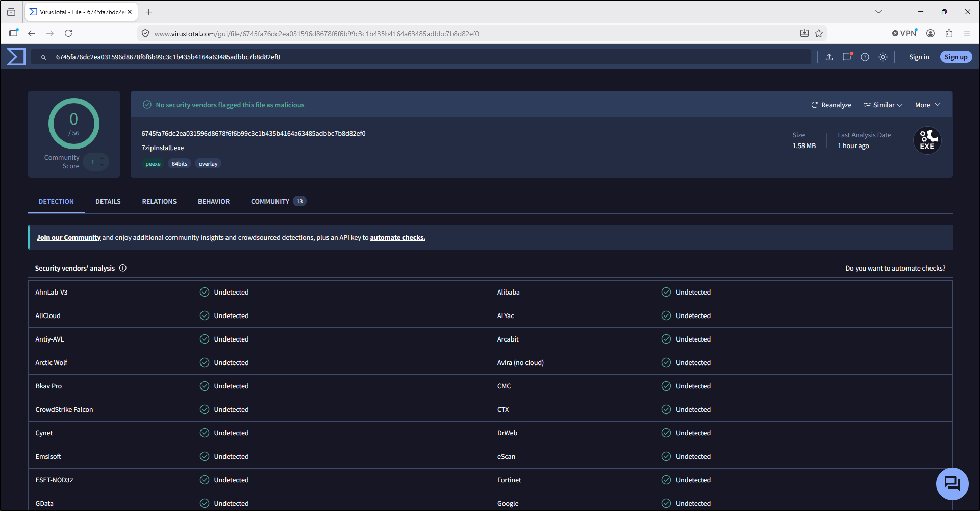Click the info icon beside Security vendors' analysis

(123, 268)
